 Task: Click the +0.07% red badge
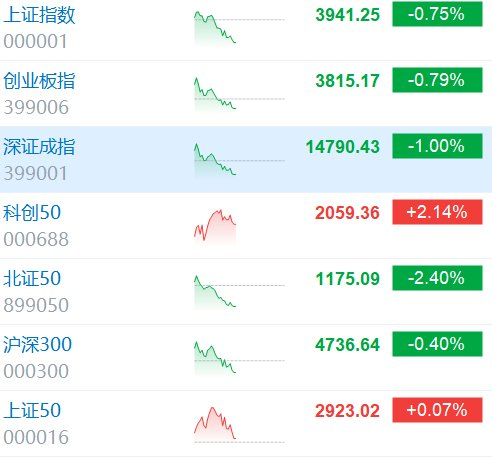[437, 410]
